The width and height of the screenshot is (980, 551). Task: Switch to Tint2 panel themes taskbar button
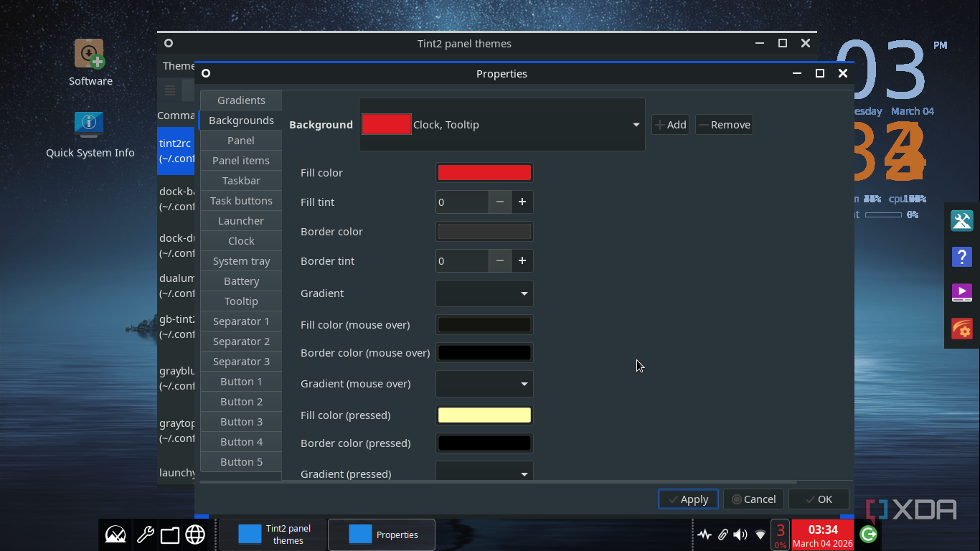point(273,534)
